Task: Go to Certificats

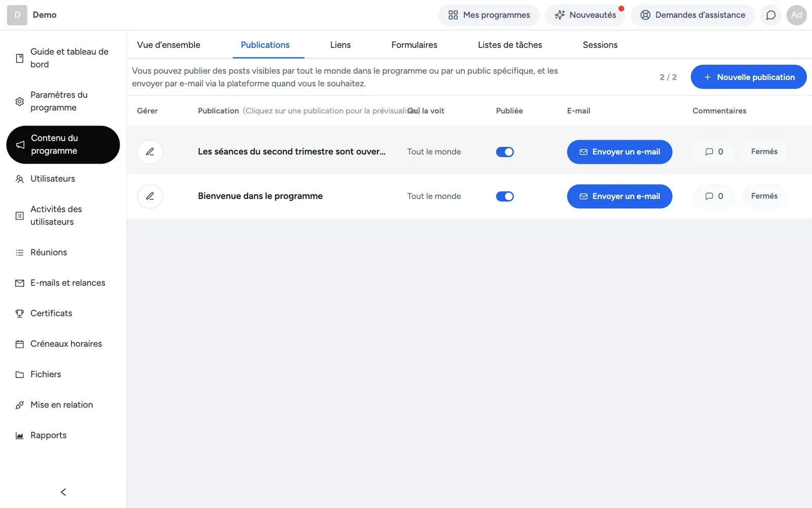Action: tap(63, 313)
